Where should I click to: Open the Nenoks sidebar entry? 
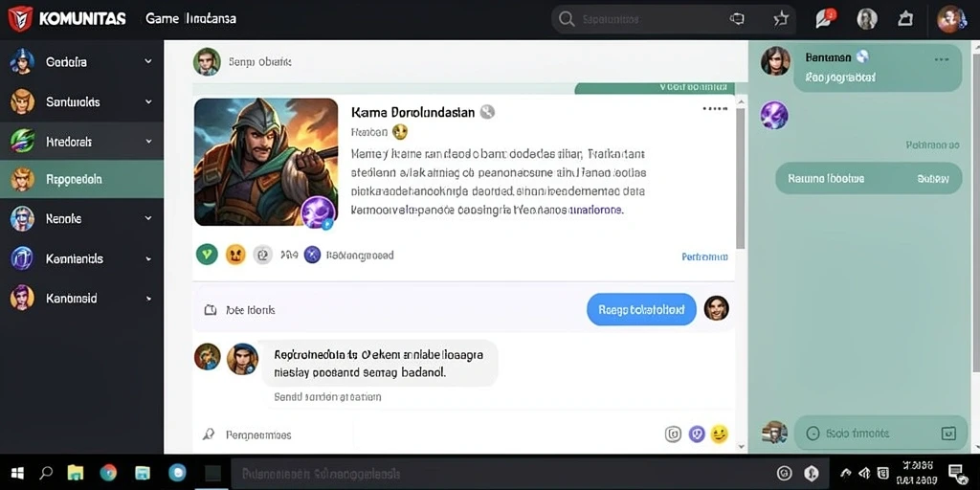[x=81, y=219]
